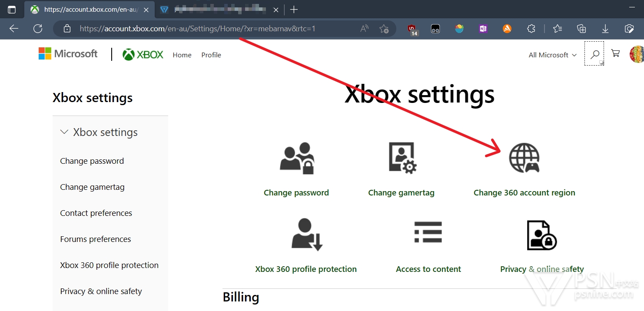
Task: Close the account.xbox.com browser tab
Action: click(146, 10)
